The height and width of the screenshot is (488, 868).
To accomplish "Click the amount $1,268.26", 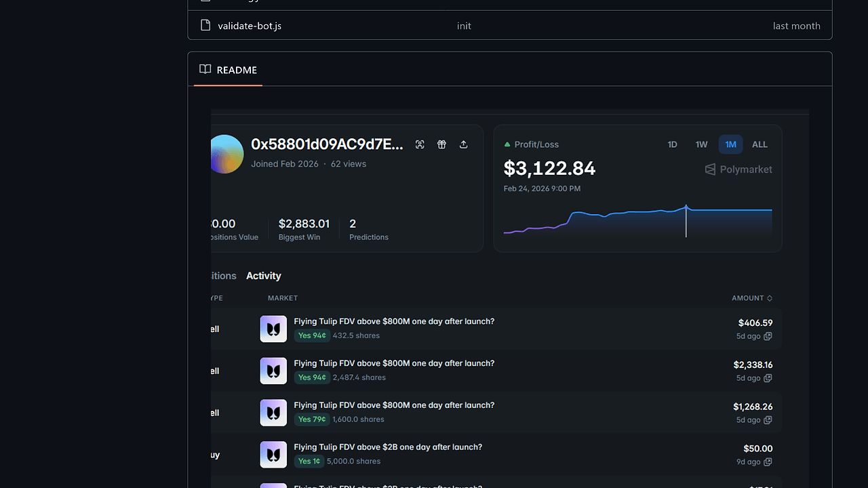I will 753,407.
